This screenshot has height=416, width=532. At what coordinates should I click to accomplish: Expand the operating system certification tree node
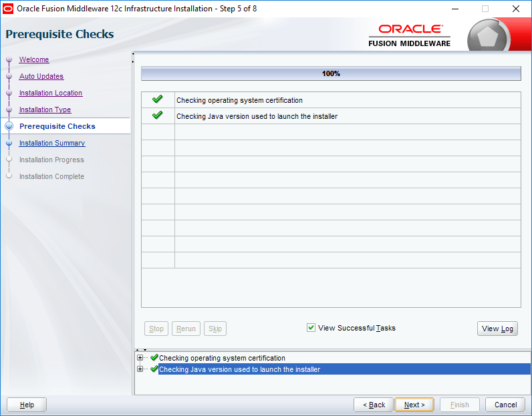click(x=140, y=358)
